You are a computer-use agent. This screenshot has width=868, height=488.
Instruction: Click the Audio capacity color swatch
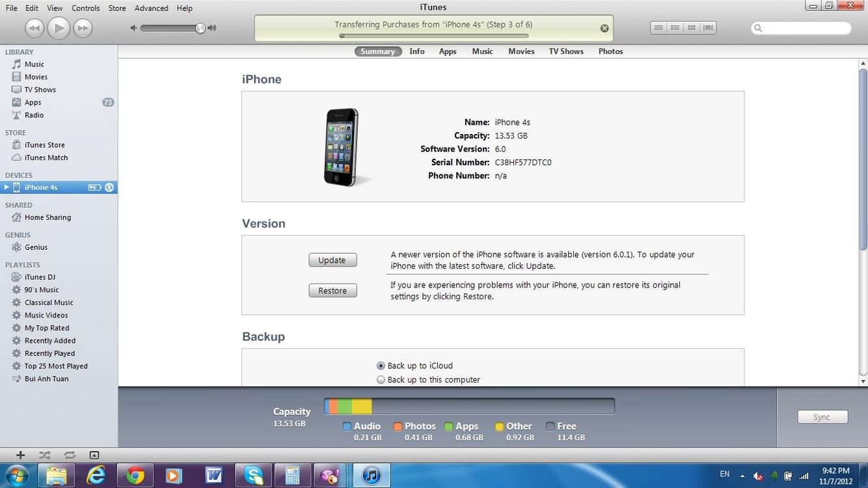[347, 426]
